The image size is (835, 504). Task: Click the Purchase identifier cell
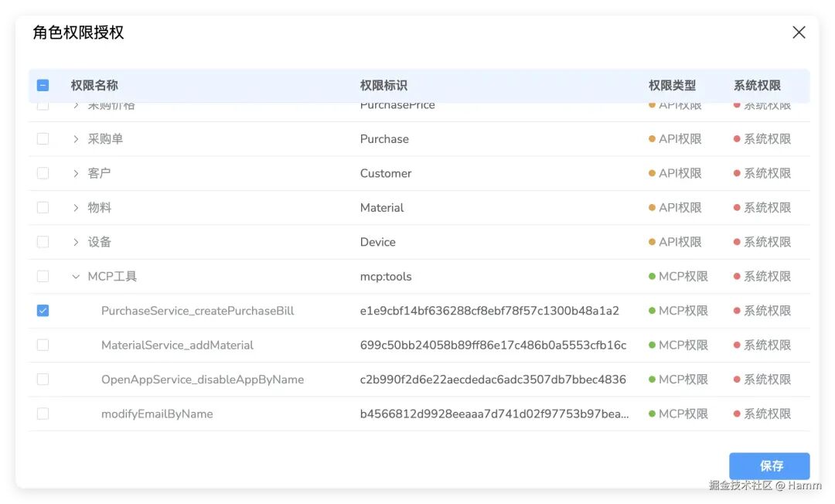[x=384, y=139]
